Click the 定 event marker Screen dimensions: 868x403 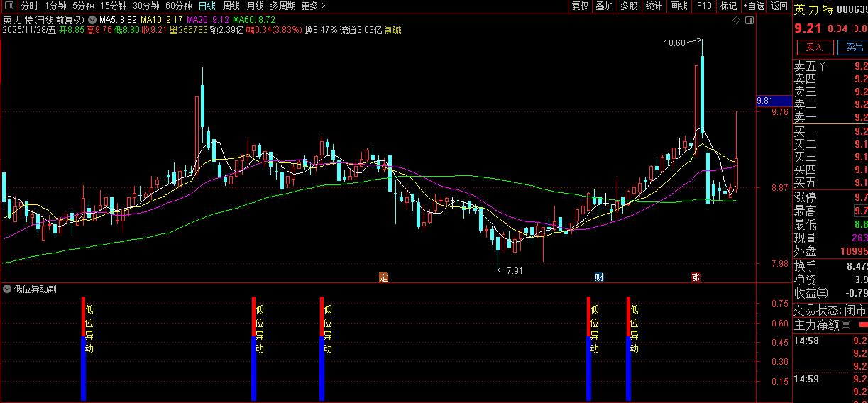(x=384, y=277)
